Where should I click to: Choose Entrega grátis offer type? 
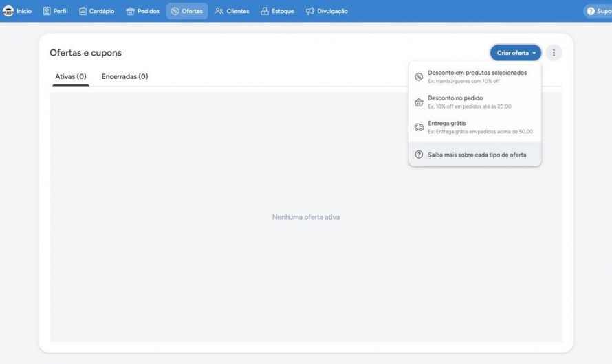pyautogui.click(x=474, y=127)
